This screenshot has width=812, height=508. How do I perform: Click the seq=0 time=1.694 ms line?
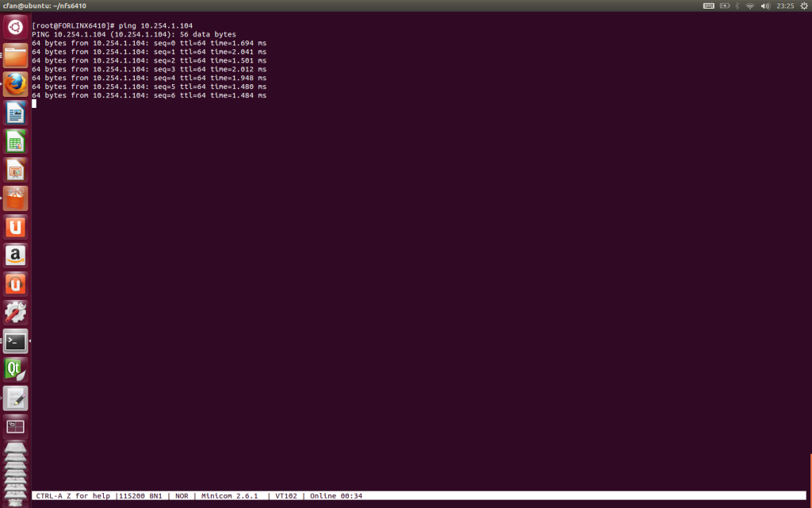coord(149,43)
